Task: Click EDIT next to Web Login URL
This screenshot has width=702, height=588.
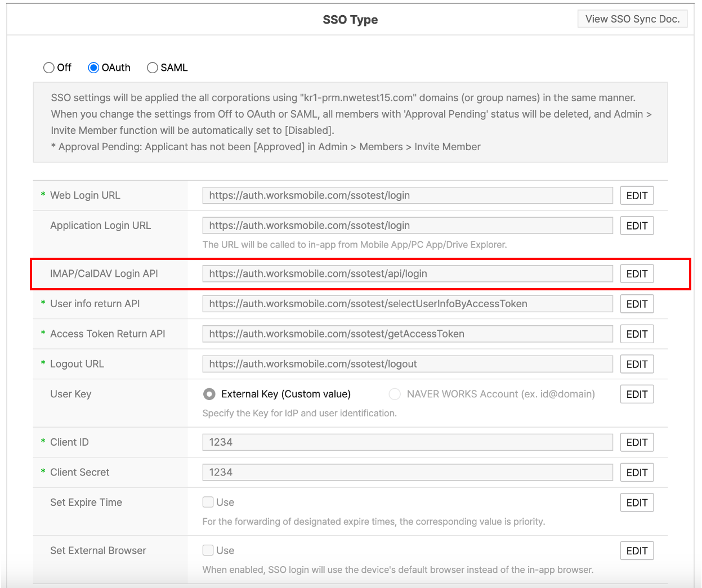Action: click(x=637, y=196)
